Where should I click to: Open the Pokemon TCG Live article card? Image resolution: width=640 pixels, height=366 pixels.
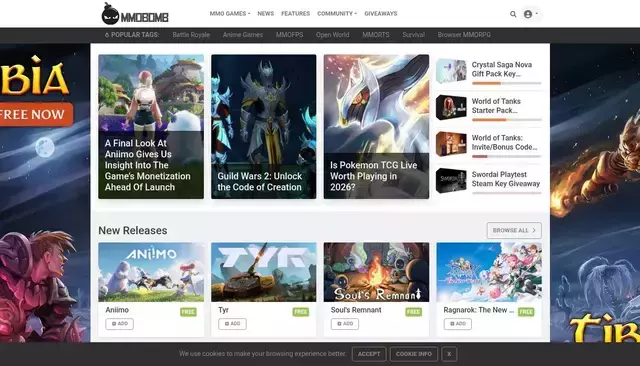coord(376,126)
